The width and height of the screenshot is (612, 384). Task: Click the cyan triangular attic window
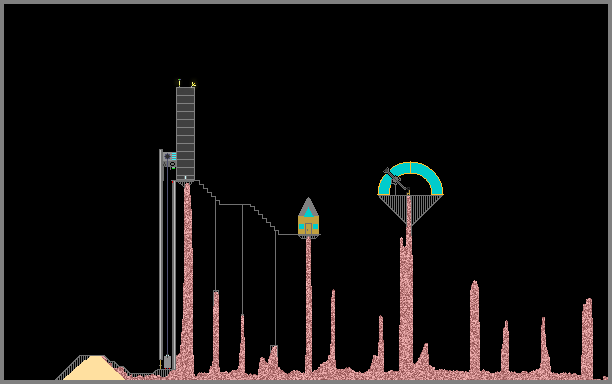[x=308, y=212]
